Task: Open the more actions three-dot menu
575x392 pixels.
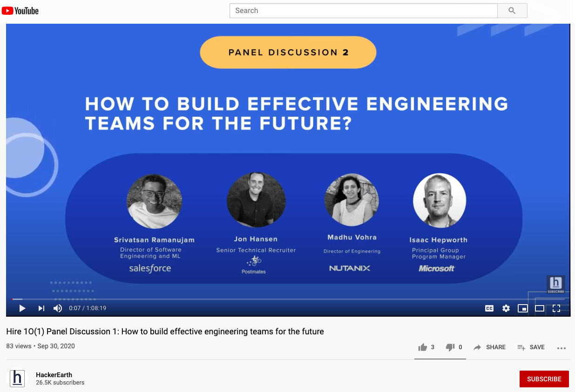Action: tap(561, 348)
